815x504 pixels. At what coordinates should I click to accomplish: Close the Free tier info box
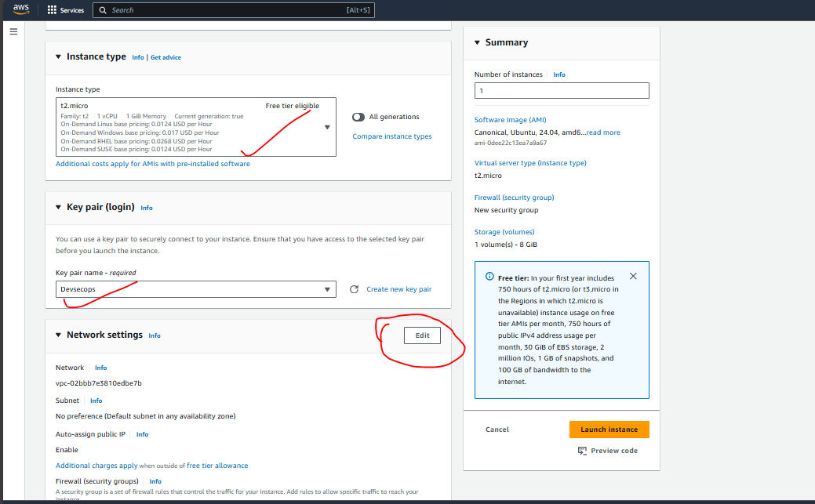click(x=633, y=276)
